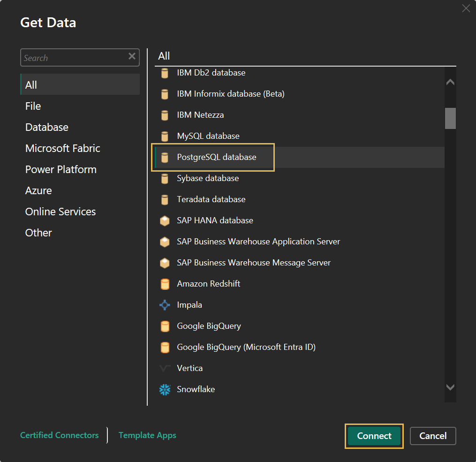
Task: Click the PostgreSQL database cylinder icon
Action: click(x=165, y=158)
